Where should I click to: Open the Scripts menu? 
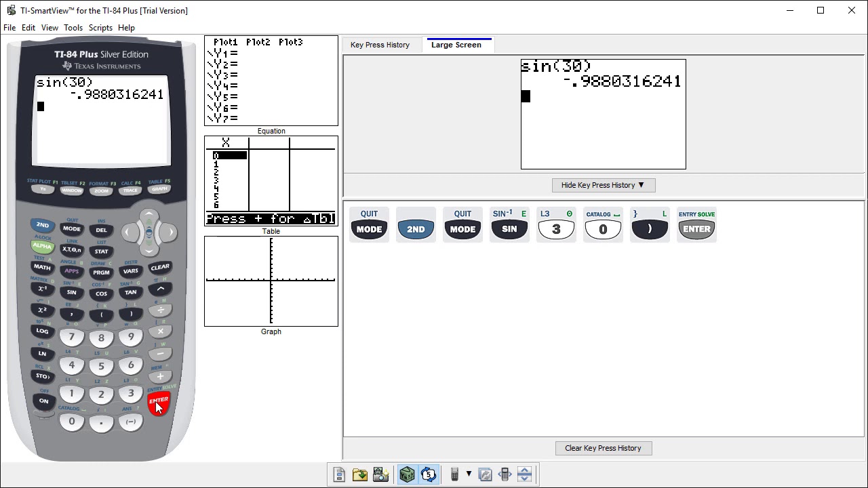100,28
